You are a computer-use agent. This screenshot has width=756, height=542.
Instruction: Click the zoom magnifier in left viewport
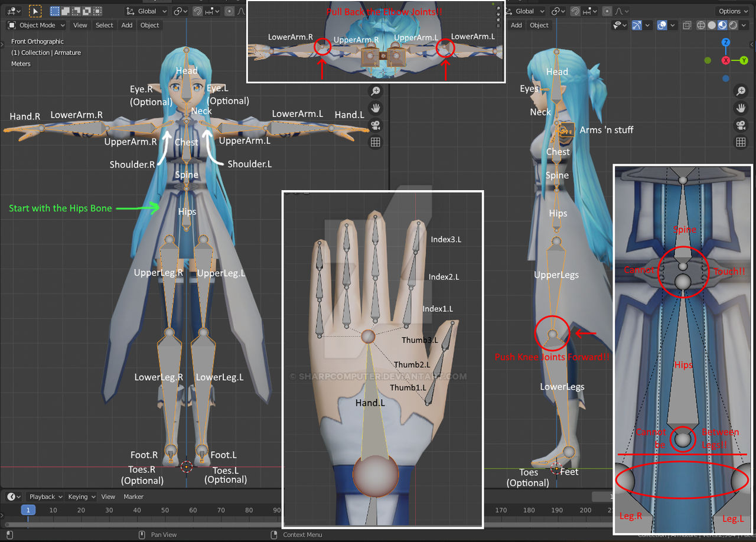click(x=375, y=91)
